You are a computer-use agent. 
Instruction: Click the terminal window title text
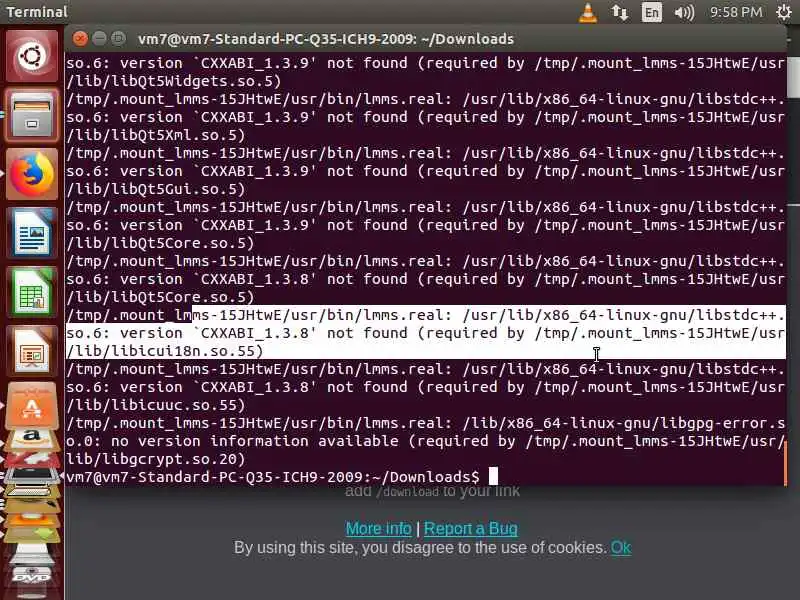tap(326, 39)
